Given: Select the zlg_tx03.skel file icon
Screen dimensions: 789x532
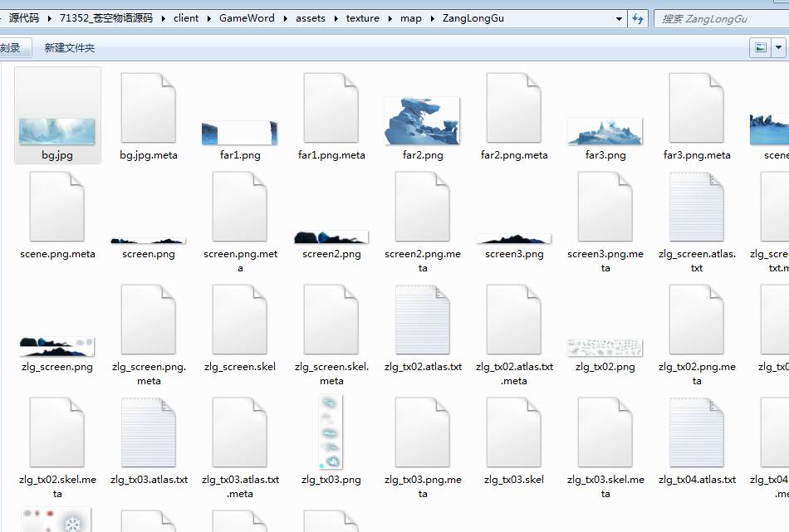Looking at the screenshot, I should [513, 432].
